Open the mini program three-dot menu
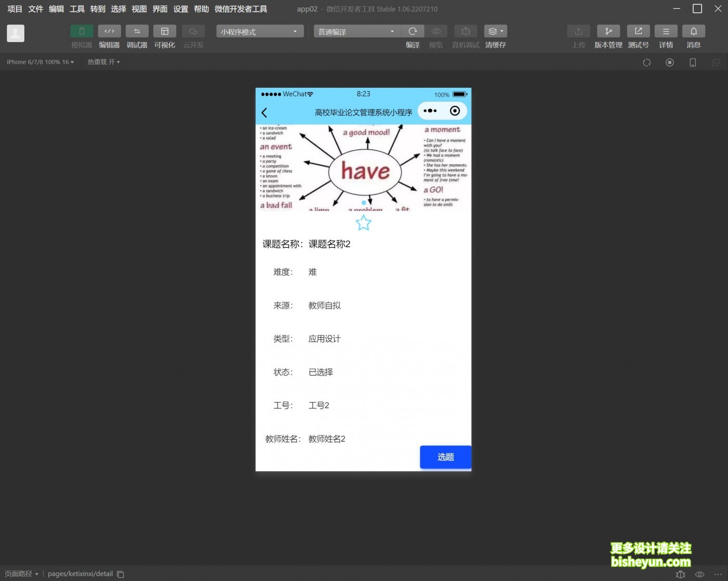Viewport: 728px width, 581px height. (430, 111)
